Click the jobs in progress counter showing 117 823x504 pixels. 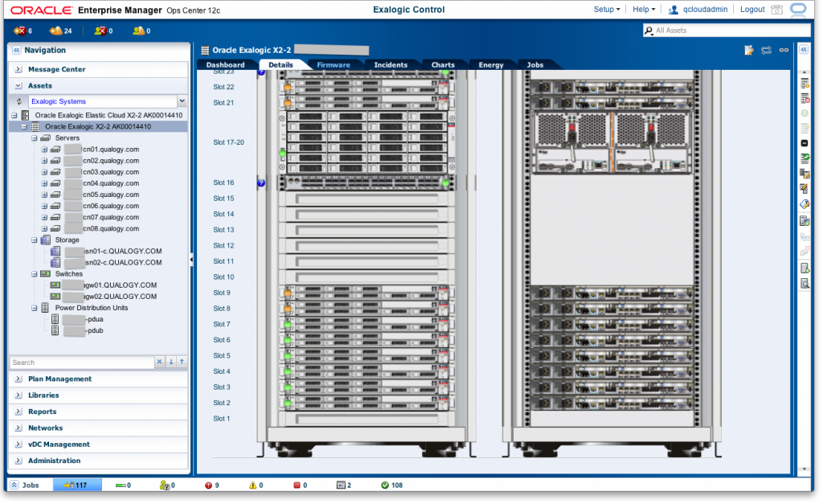77,485
